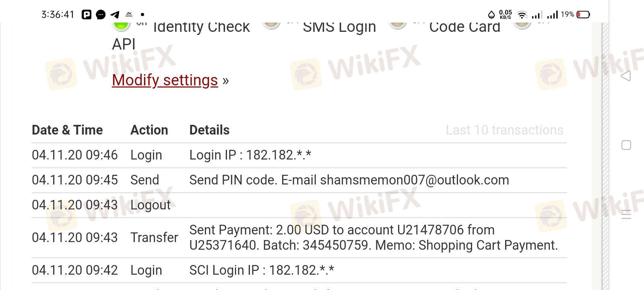
Task: Toggle the Identity Check green indicator
Action: [x=121, y=26]
